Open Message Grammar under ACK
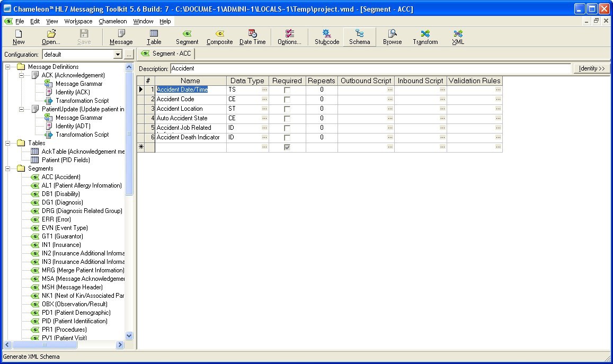The height and width of the screenshot is (364, 613). pos(79,84)
